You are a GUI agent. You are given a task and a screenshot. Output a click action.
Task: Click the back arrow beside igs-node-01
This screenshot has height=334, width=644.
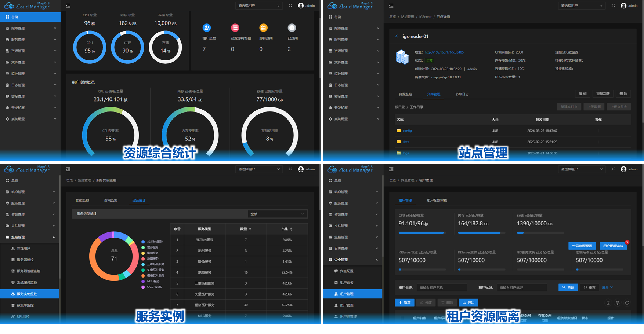397,36
